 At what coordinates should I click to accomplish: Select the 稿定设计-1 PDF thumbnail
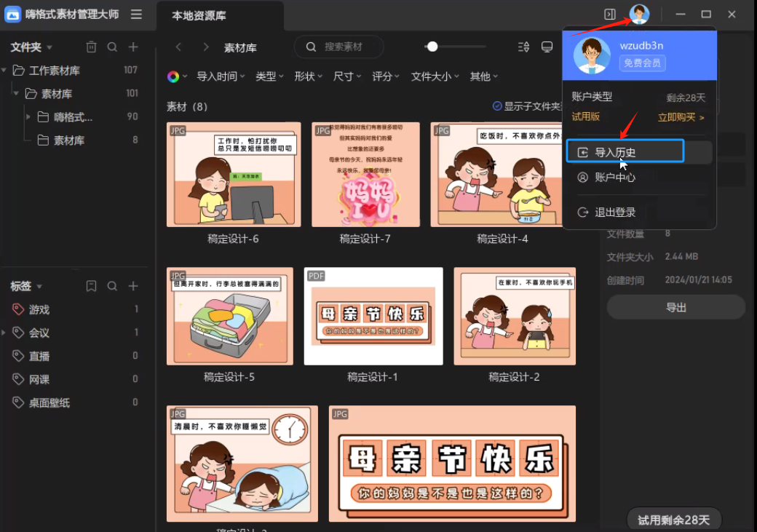pos(373,316)
